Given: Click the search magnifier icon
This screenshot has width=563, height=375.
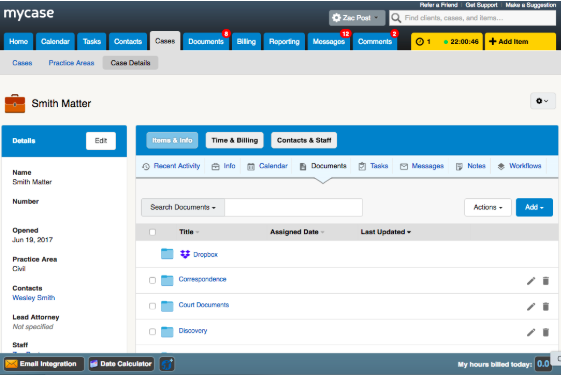Looking at the screenshot, I should (396, 18).
